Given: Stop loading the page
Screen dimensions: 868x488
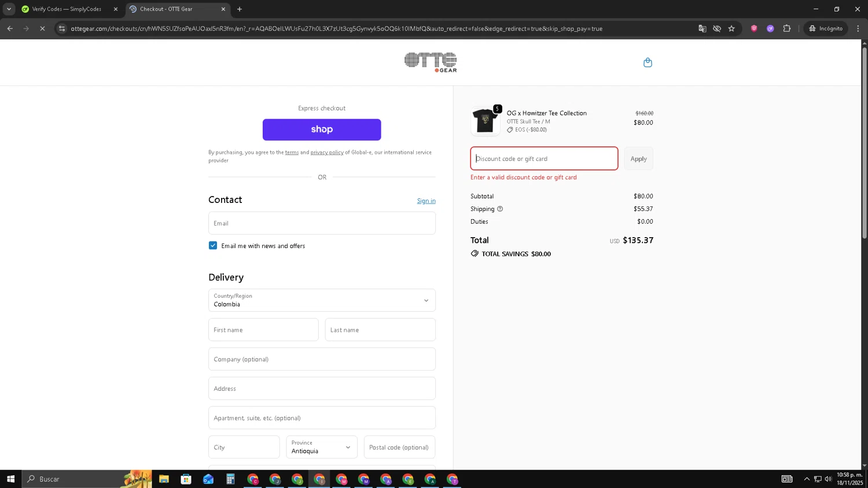Looking at the screenshot, I should click(42, 28).
